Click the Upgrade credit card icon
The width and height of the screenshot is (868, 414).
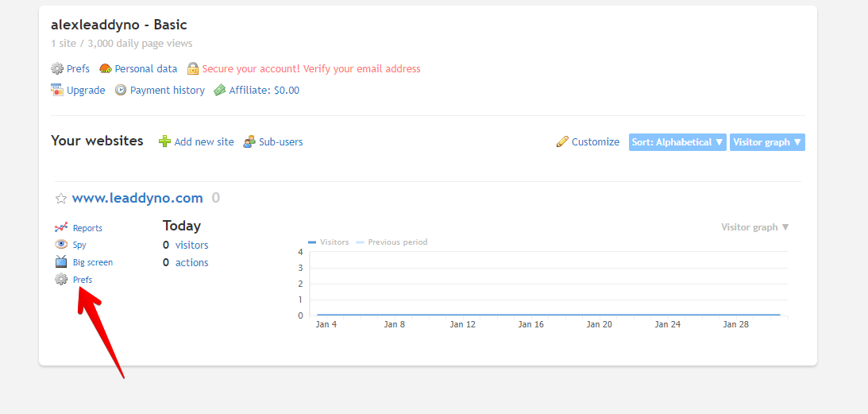pyautogui.click(x=57, y=90)
